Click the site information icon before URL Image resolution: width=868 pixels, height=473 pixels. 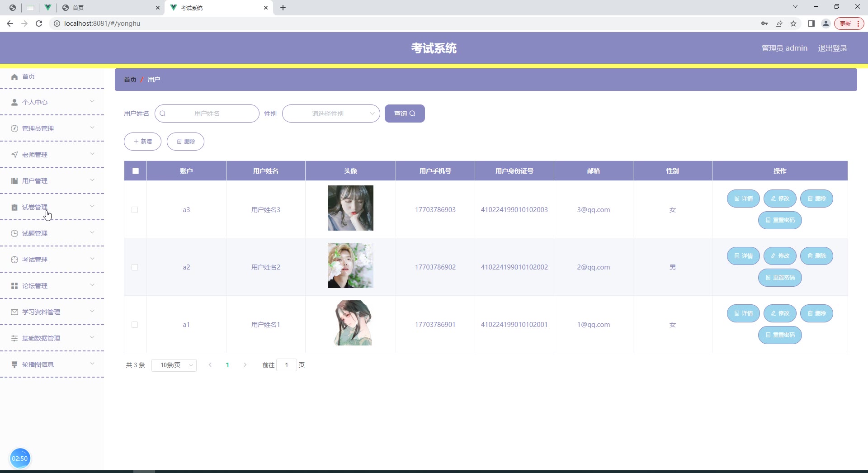pyautogui.click(x=57, y=24)
